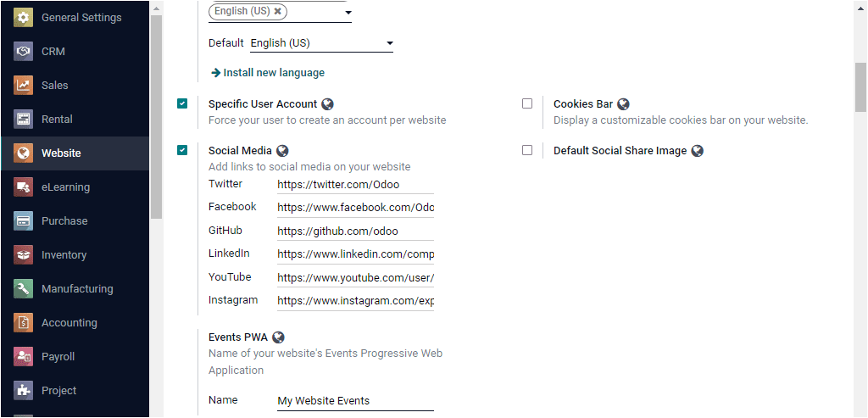The width and height of the screenshot is (868, 418).
Task: Click the General Settings gear icon
Action: (23, 18)
